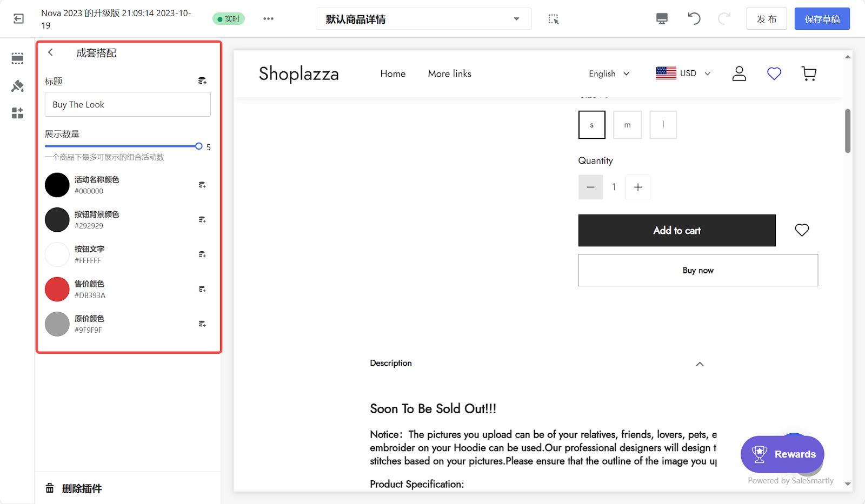Click the Buy now button

coord(698,270)
